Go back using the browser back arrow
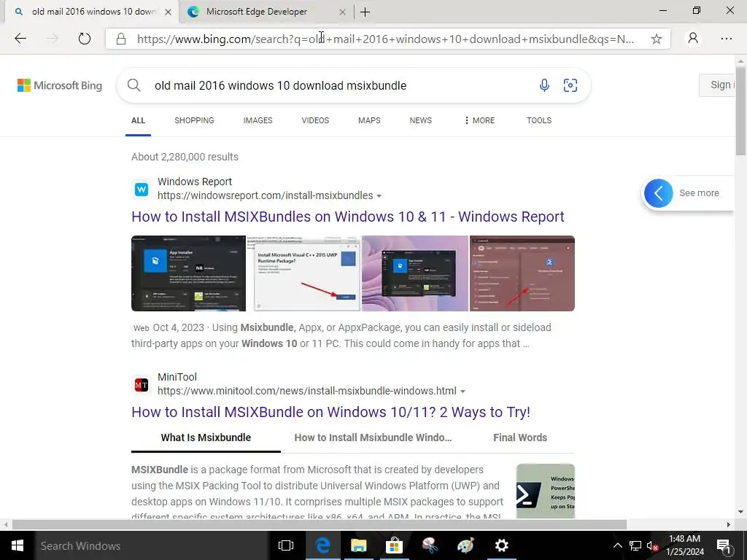 [x=20, y=39]
